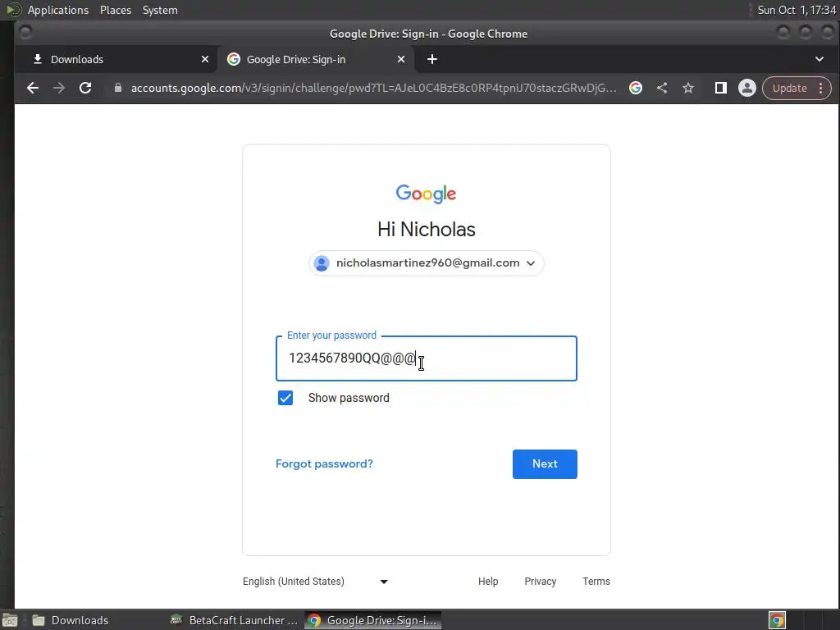Click the clock showing Sun Oct 1

[x=796, y=10]
